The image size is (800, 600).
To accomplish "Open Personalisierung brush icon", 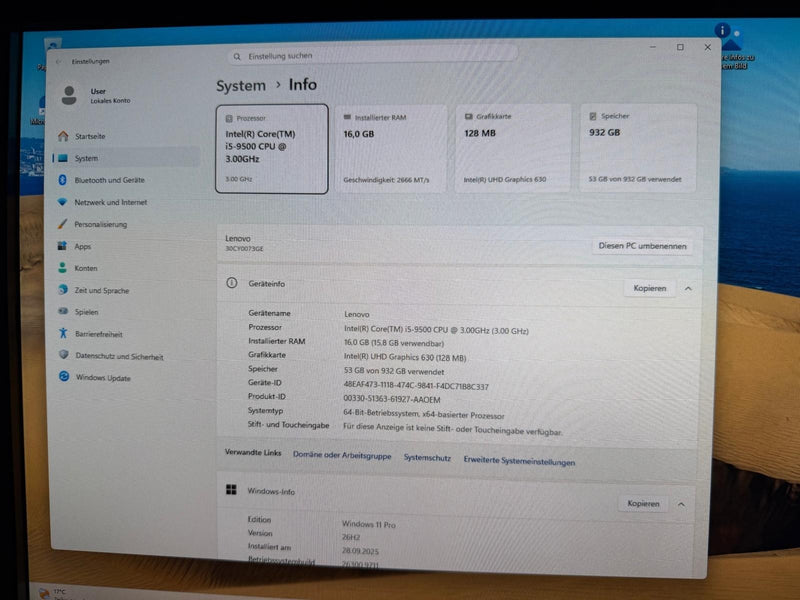I will (63, 223).
